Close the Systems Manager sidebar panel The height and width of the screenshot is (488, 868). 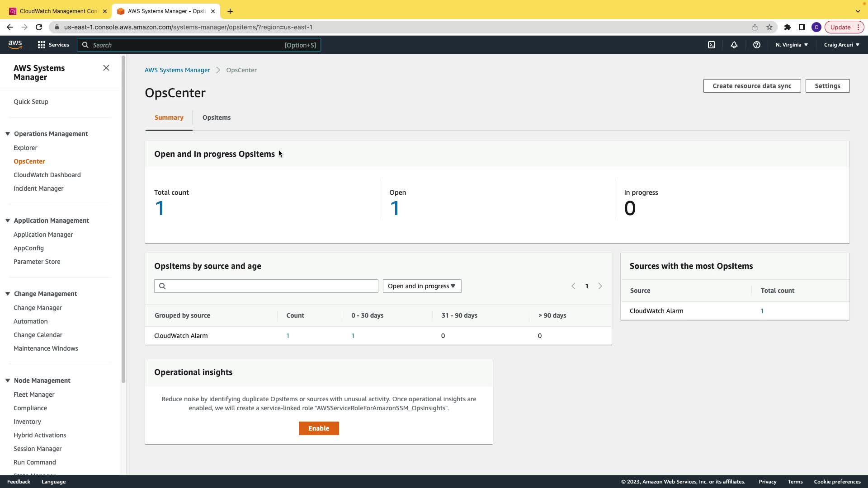point(106,68)
